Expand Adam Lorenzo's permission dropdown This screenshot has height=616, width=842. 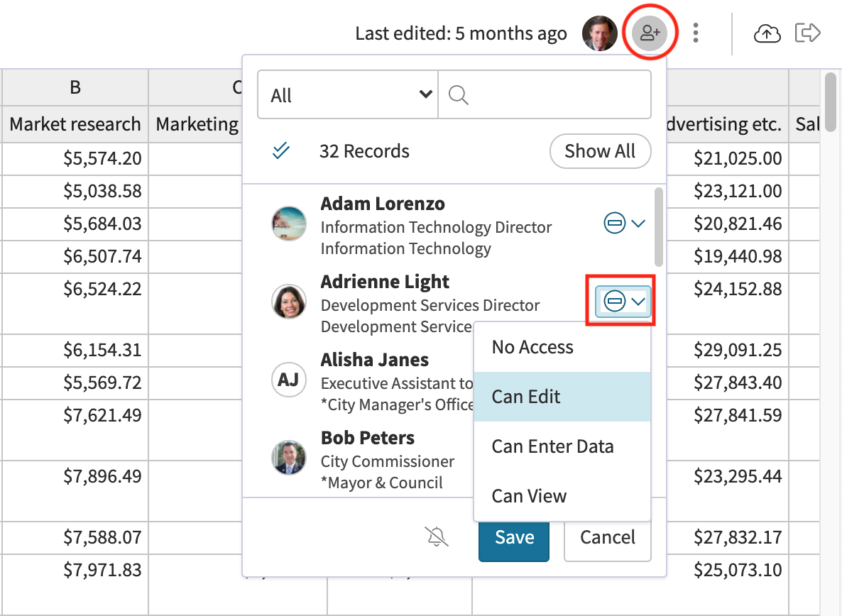(624, 224)
